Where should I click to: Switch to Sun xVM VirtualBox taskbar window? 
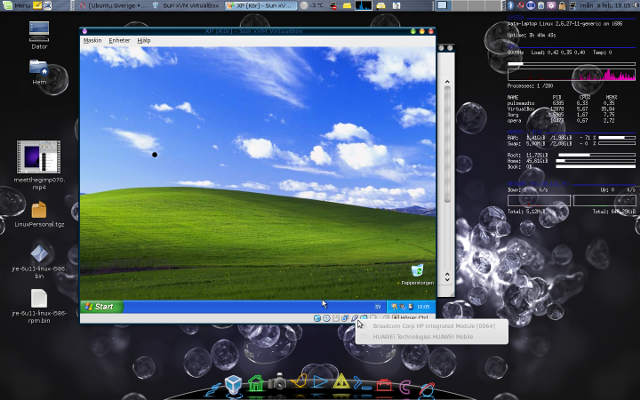pyautogui.click(x=186, y=6)
